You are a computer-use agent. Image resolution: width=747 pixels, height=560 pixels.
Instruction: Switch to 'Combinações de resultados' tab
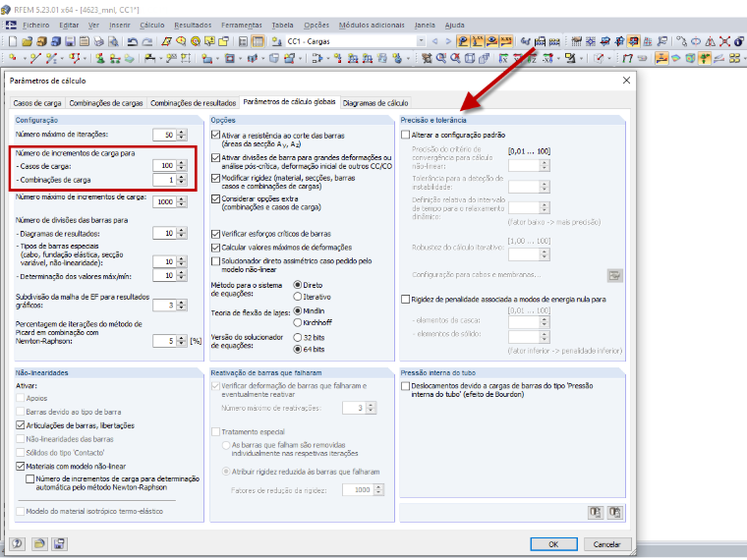coord(193,103)
